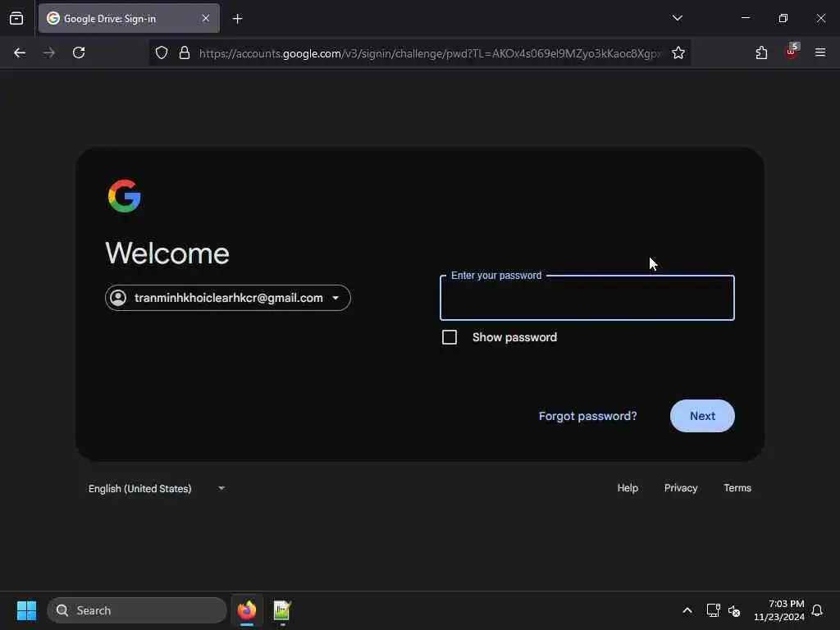Click the Next button
The image size is (840, 630).
pyautogui.click(x=702, y=416)
